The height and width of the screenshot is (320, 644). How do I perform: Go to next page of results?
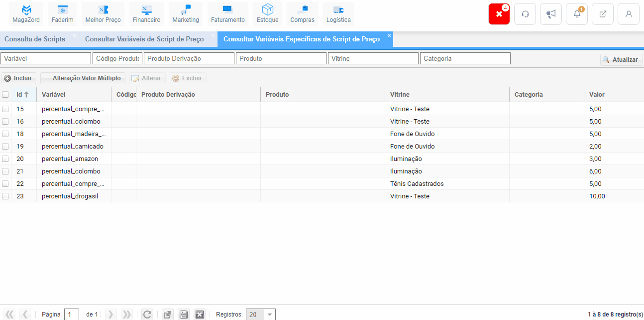111,315
